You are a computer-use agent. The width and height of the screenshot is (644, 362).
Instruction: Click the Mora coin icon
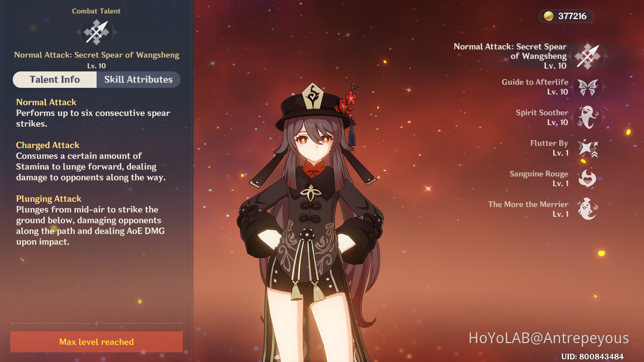549,16
